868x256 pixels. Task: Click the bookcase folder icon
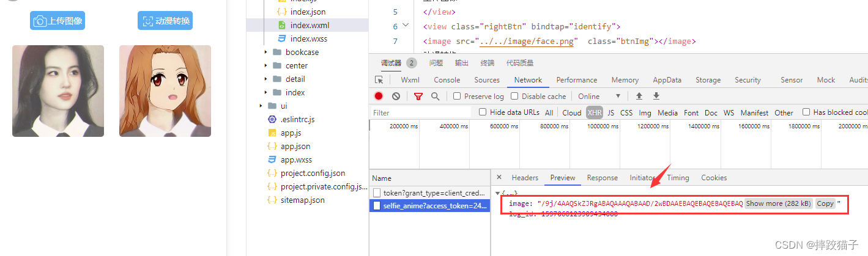coord(277,52)
